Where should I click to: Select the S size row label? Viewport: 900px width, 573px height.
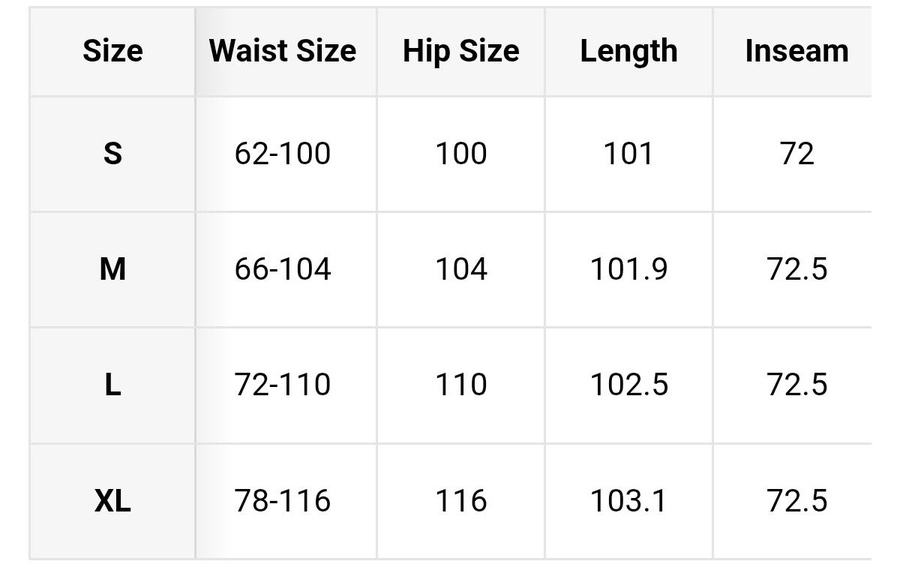point(113,154)
